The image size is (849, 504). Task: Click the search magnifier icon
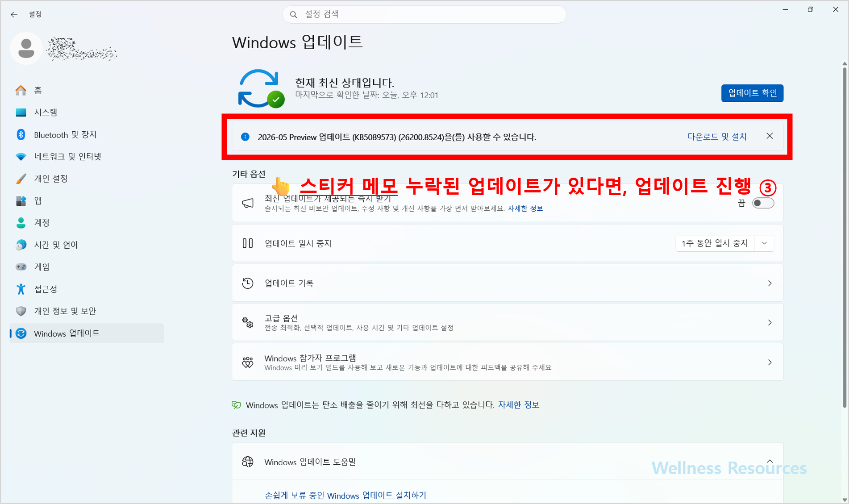pos(293,15)
